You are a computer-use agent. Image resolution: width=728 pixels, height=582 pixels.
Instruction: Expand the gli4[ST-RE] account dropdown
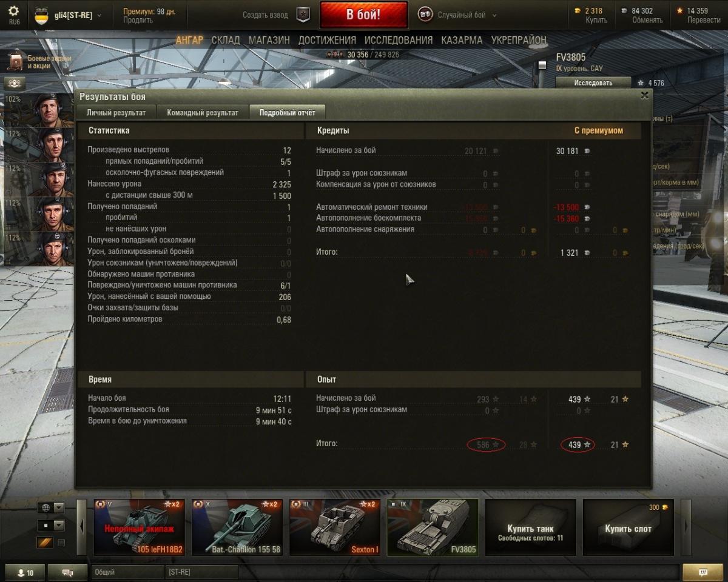(99, 15)
